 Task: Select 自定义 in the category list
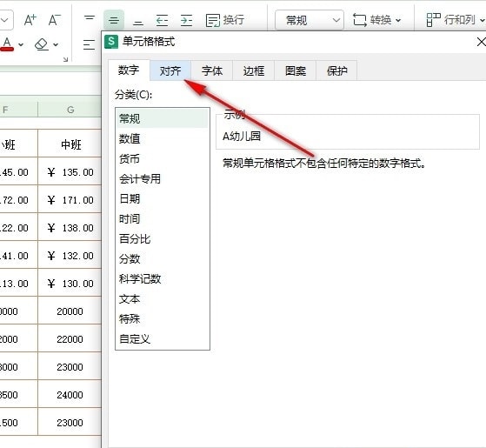click(163, 339)
